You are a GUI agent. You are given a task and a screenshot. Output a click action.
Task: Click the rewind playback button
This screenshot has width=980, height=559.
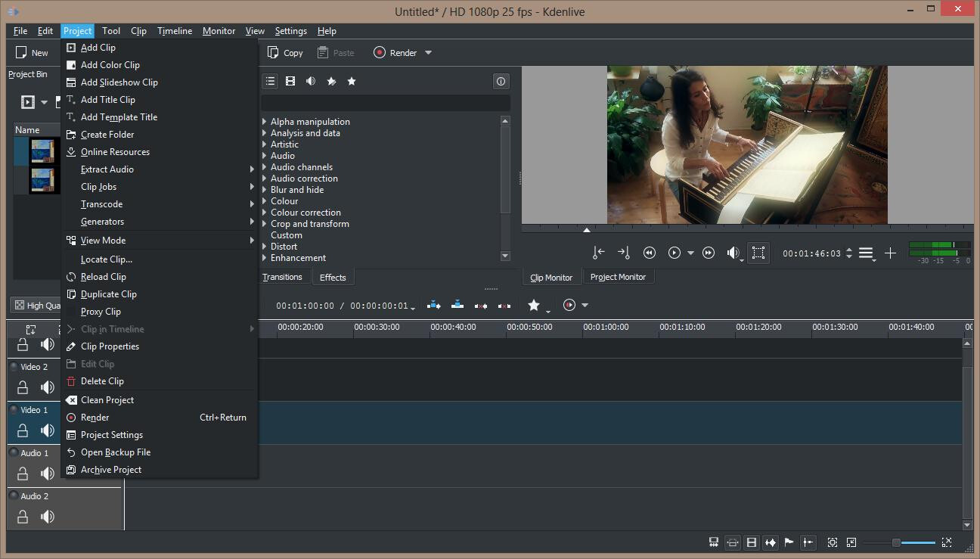point(649,253)
